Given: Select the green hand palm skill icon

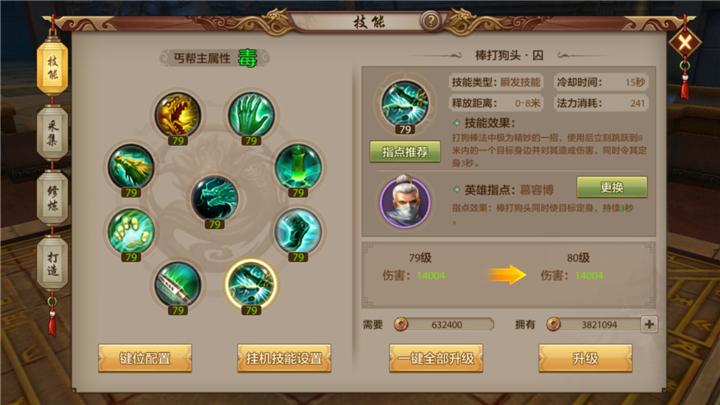Looking at the screenshot, I should (251, 115).
